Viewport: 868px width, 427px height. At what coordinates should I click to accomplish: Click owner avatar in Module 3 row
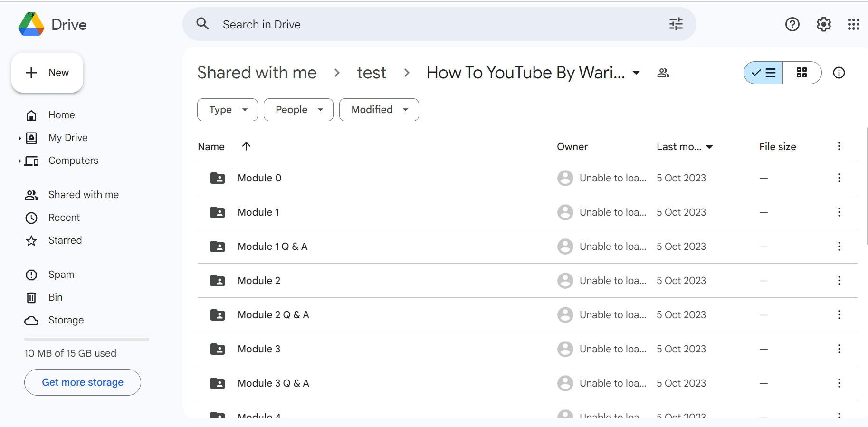(565, 349)
